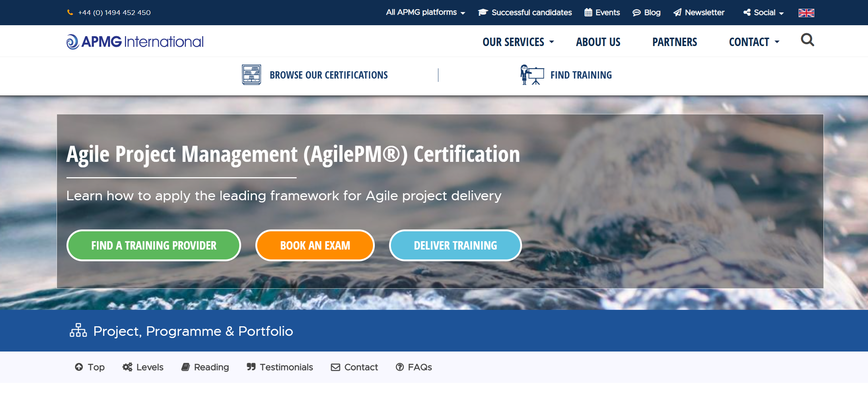868x395 pixels.
Task: Click the search magnifier icon
Action: (x=807, y=40)
